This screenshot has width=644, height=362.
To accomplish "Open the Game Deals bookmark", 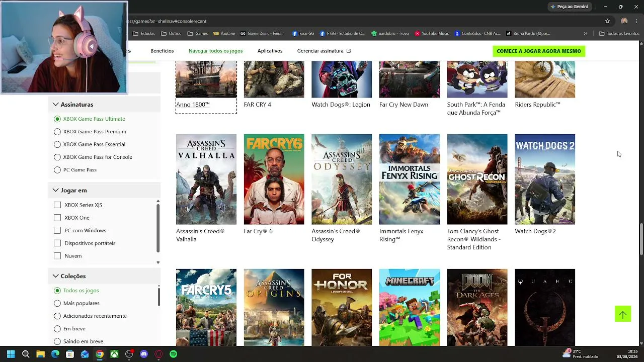I will click(262, 34).
